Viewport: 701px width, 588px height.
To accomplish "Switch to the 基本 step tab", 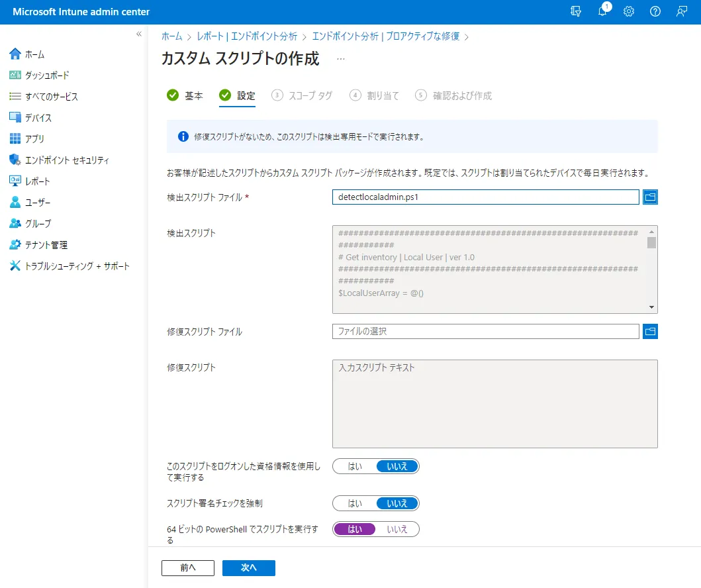I will click(x=185, y=95).
